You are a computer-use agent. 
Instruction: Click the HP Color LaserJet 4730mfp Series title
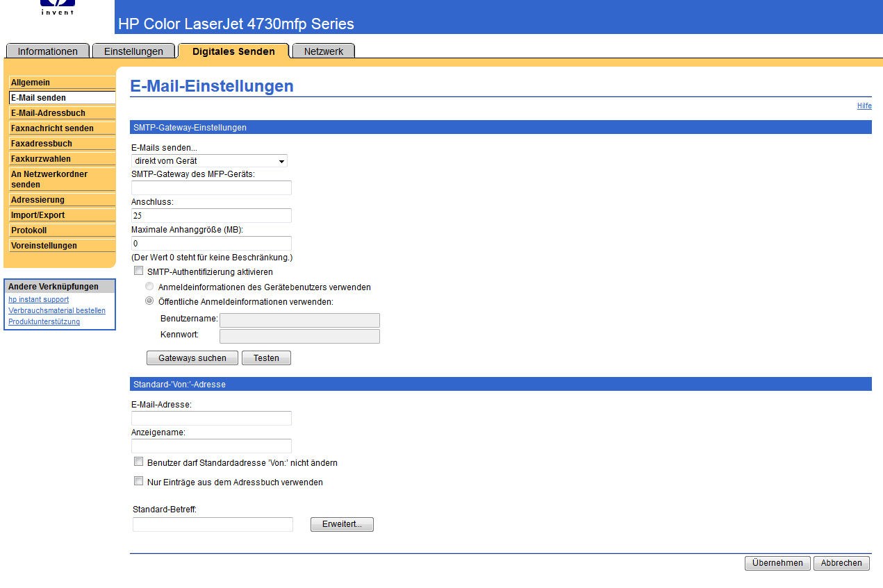[236, 24]
